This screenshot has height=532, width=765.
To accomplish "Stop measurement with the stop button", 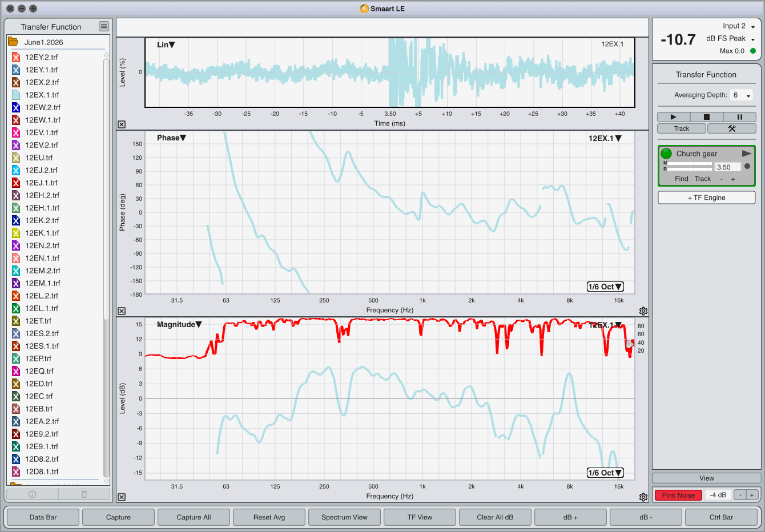I will pyautogui.click(x=706, y=117).
